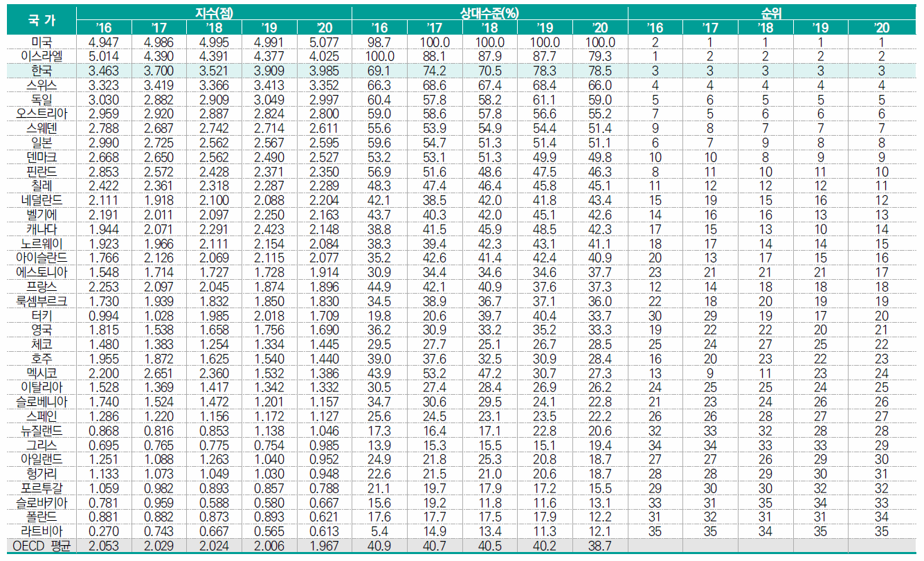Select the country name 터키
The image size is (924, 561).
pyautogui.click(x=42, y=315)
